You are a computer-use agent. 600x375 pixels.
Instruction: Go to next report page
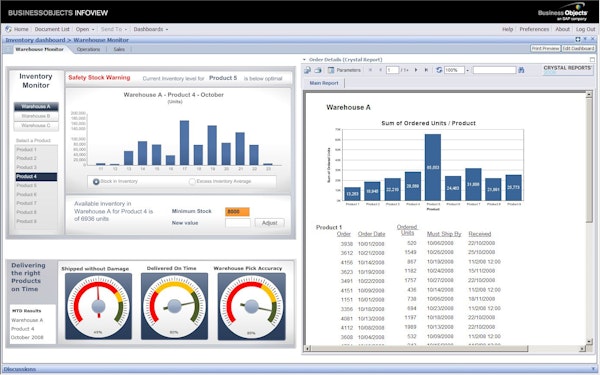click(416, 70)
